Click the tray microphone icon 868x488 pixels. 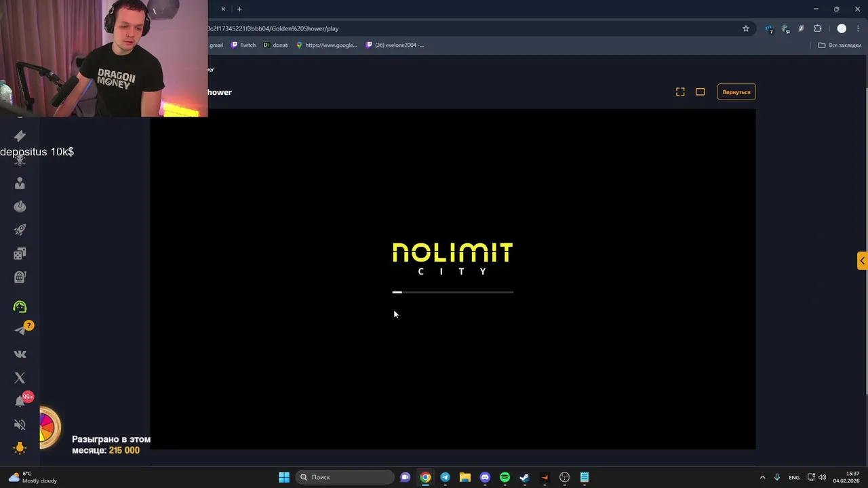point(777,477)
